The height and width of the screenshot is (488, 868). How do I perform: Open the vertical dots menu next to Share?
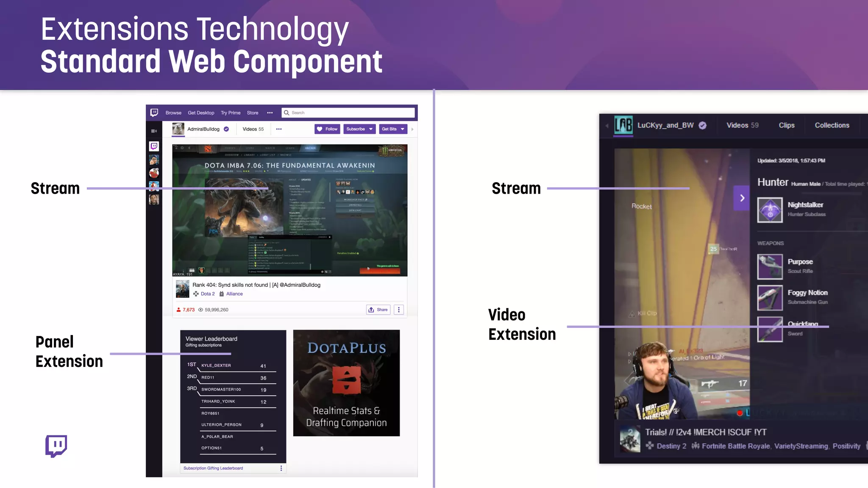tap(399, 310)
